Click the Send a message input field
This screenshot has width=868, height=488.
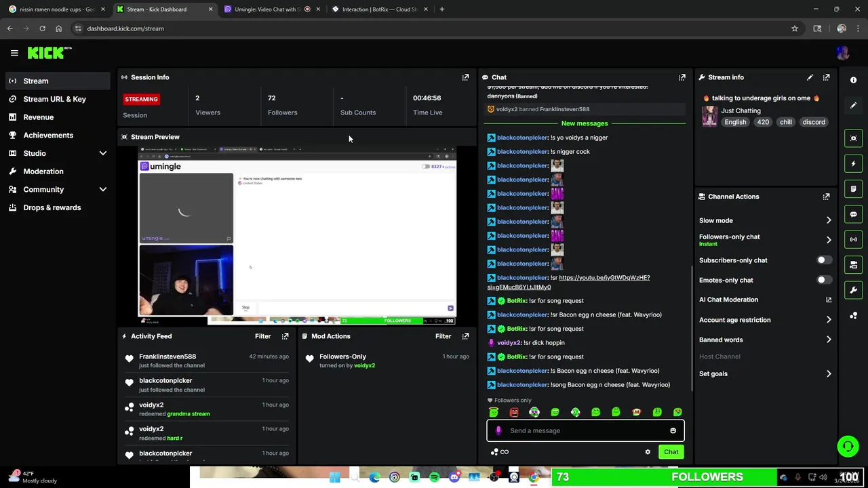click(585, 430)
